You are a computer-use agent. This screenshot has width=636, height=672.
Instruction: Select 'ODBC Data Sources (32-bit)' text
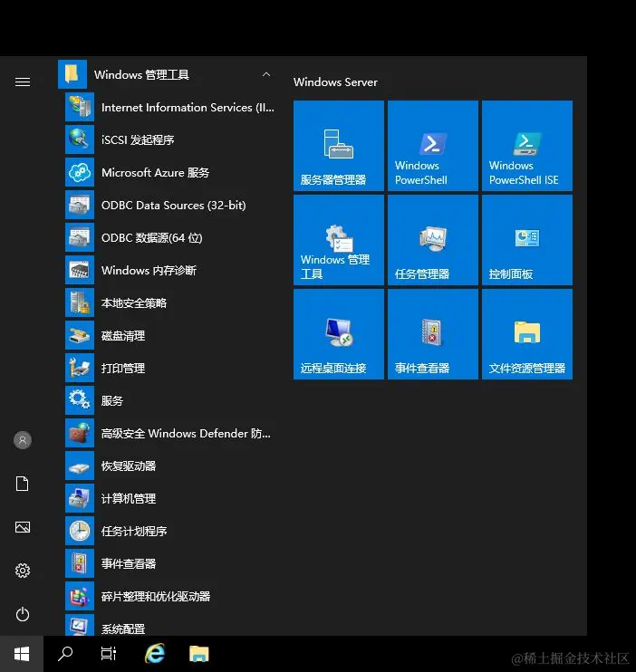pyautogui.click(x=174, y=205)
